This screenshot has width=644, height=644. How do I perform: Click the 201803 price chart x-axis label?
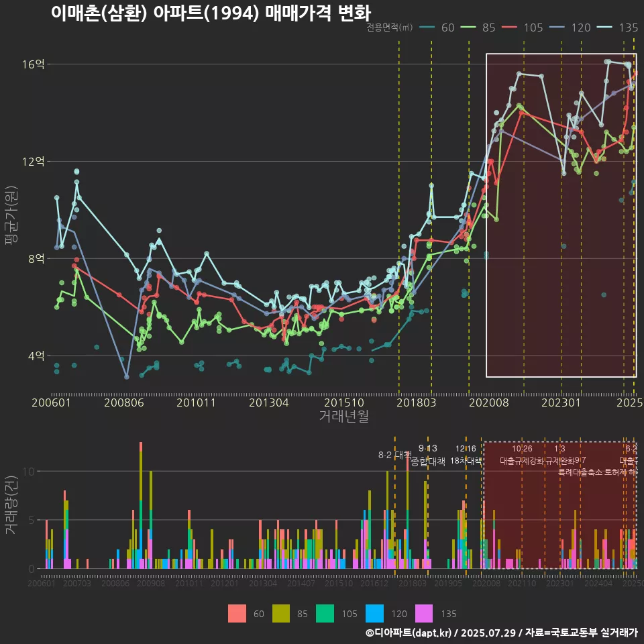[x=416, y=402]
